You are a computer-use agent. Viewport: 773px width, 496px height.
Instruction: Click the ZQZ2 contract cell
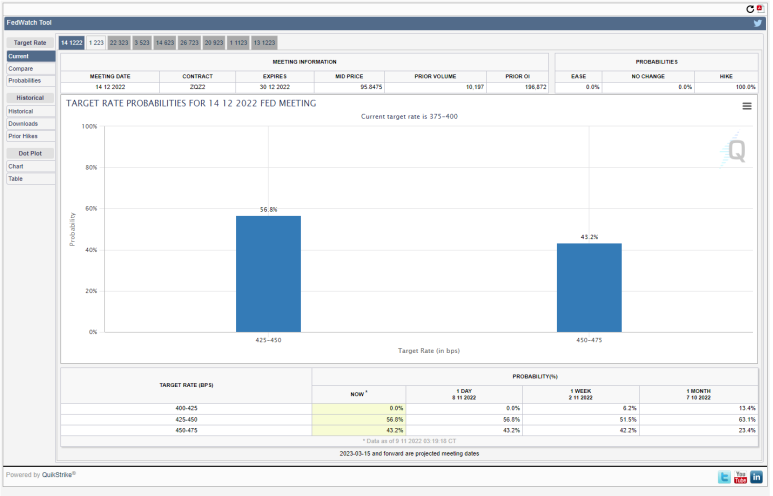(197, 87)
